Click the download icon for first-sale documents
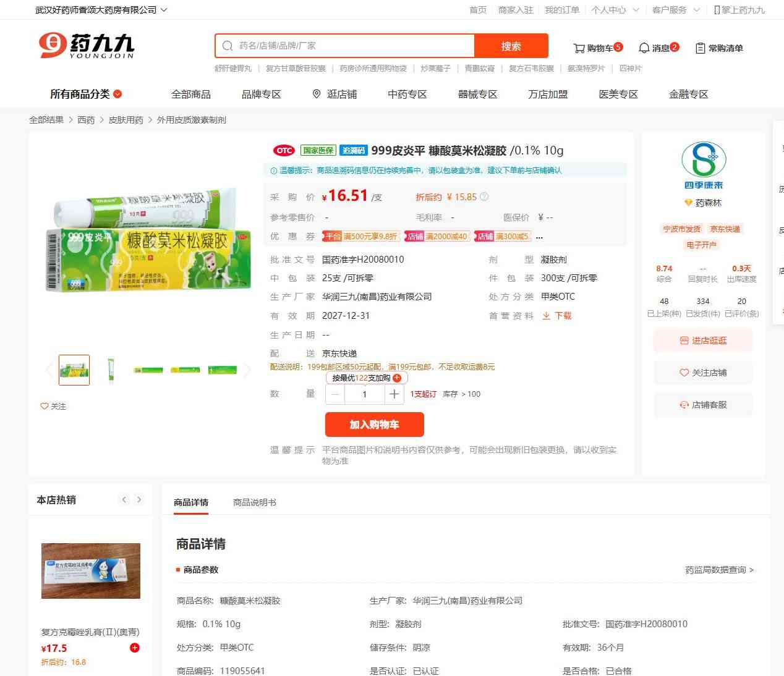The image size is (784, 676). 547,316
